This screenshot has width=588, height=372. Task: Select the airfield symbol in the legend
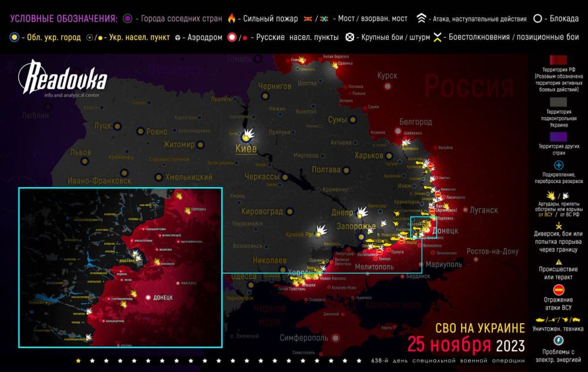pyautogui.click(x=178, y=38)
